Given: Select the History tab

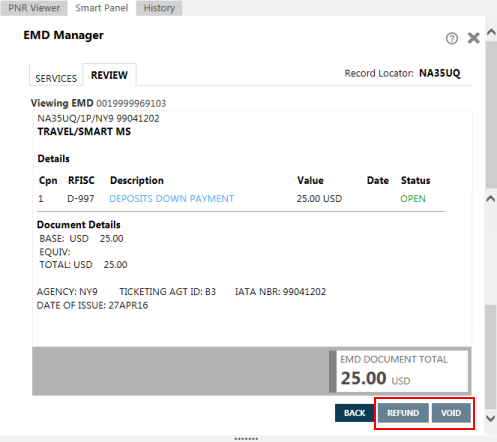Looking at the screenshot, I should click(x=159, y=8).
